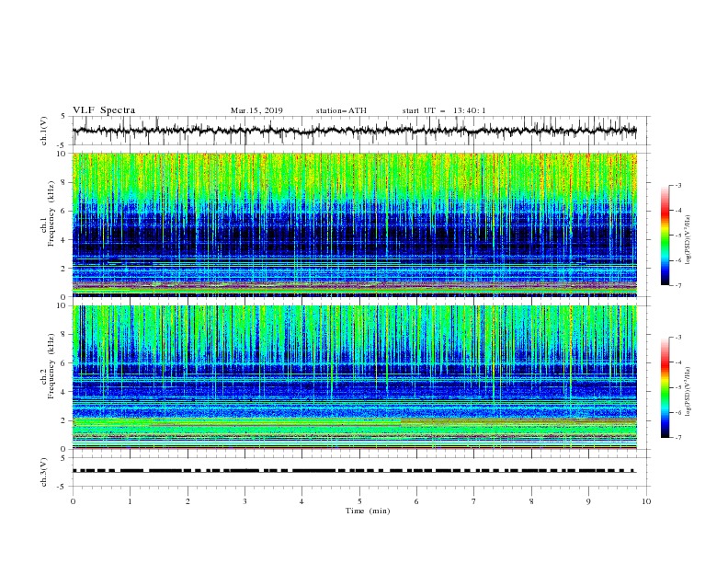Click the ch.1(V) waveform trace panel
Image resolution: width=728 pixels, height=563 pixels.
(360, 131)
